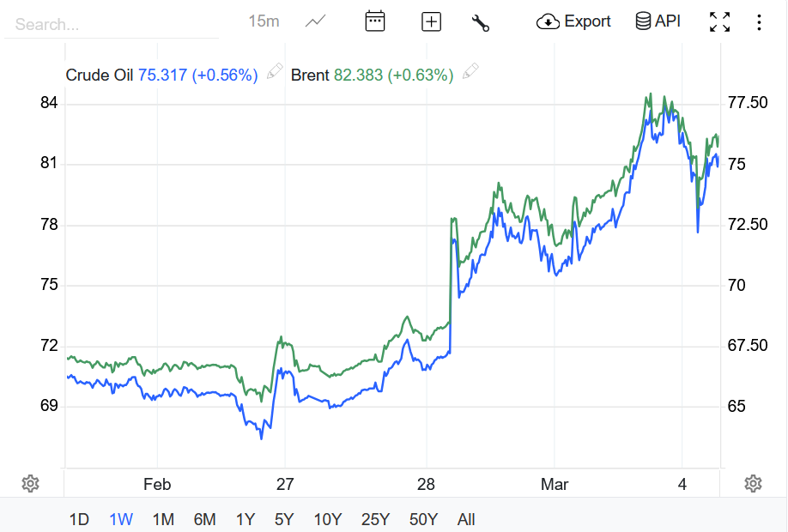Show All historical data range
This screenshot has width=788, height=532.
click(466, 519)
